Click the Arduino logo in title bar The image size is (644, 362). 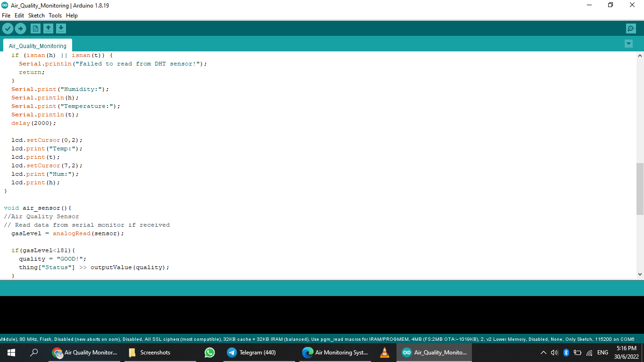pyautogui.click(x=5, y=5)
